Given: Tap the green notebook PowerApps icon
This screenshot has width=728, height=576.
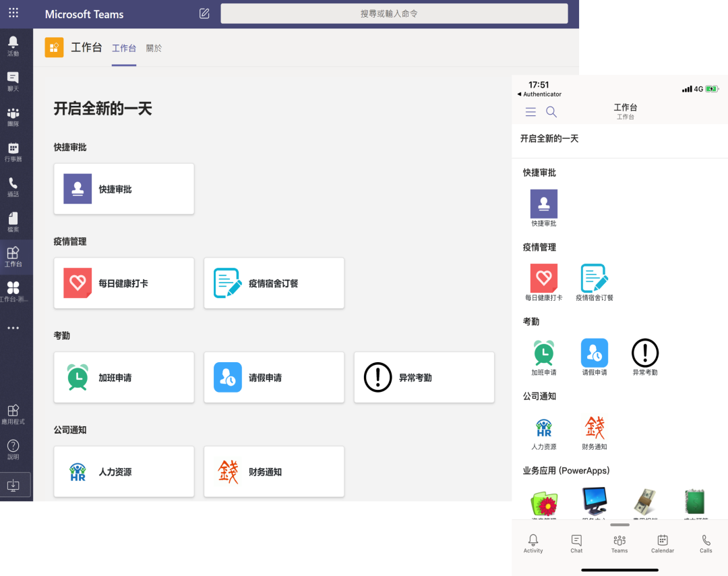Looking at the screenshot, I should (x=695, y=502).
